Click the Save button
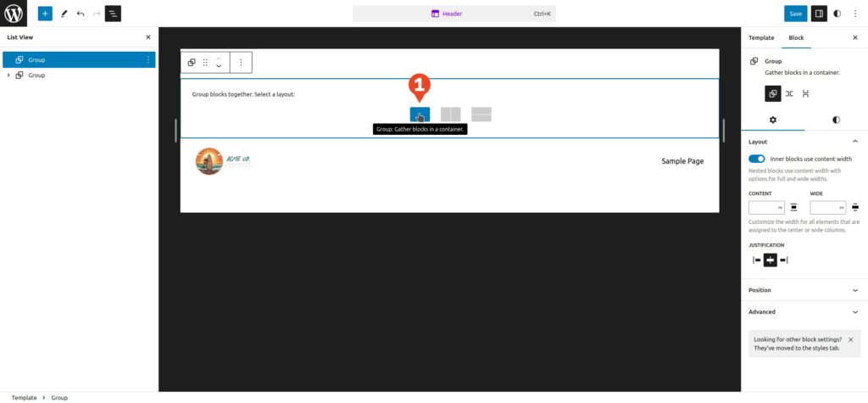Image resolution: width=868 pixels, height=403 pixels. (x=795, y=14)
